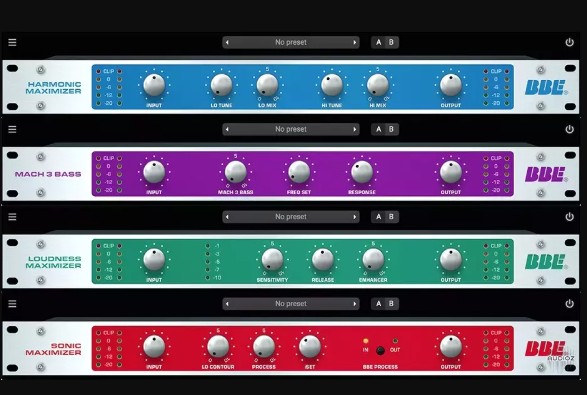Click the Lo Mix knob

click(x=267, y=85)
